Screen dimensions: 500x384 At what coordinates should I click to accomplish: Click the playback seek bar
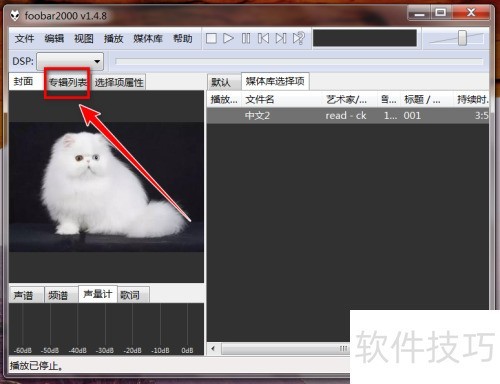pyautogui.click(x=299, y=61)
